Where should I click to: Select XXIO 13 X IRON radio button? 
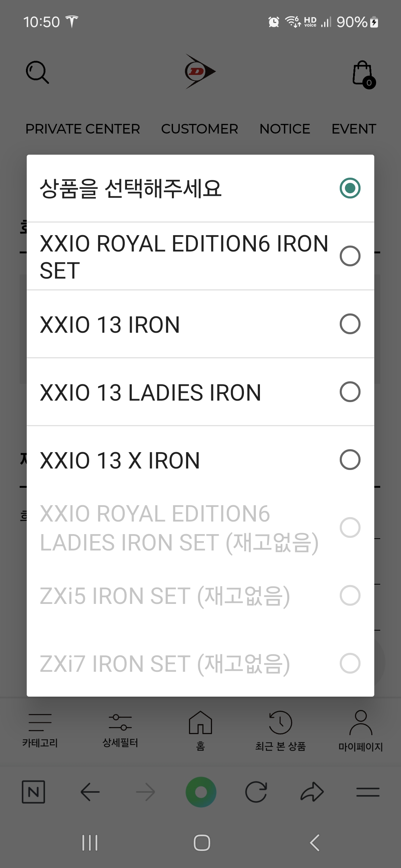coord(350,460)
